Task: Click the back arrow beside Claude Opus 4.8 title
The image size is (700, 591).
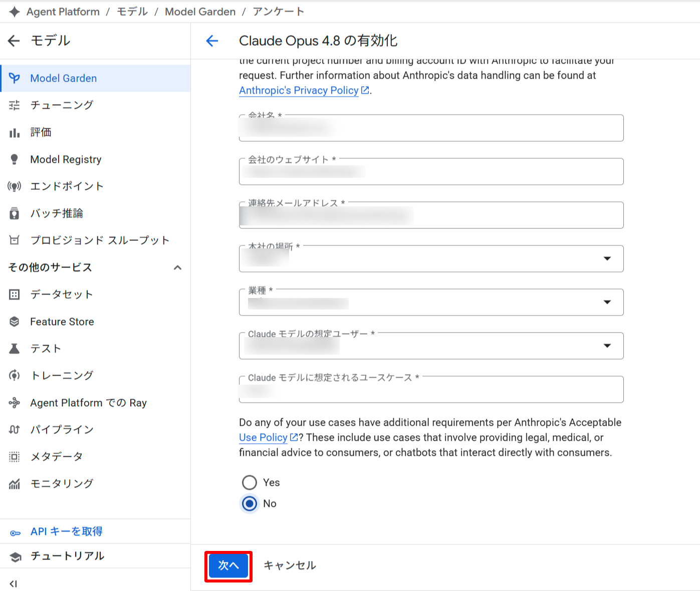Action: tap(212, 41)
